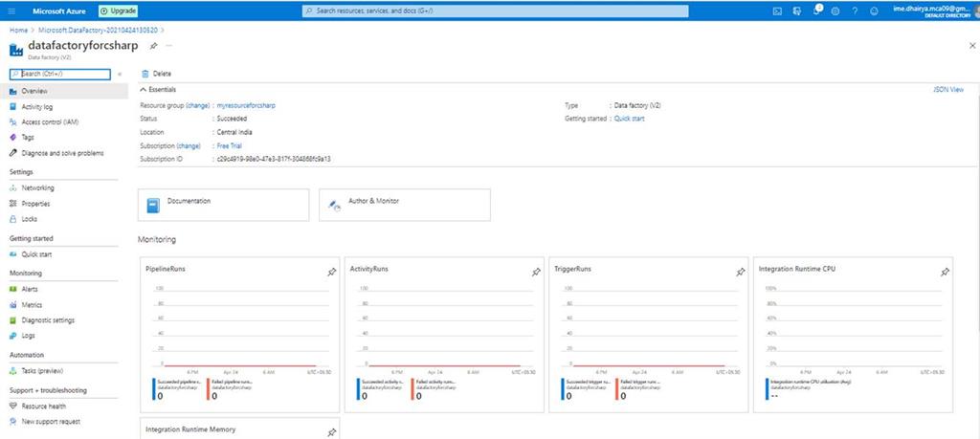Open the Help question mark
Image resolution: width=980 pixels, height=439 pixels.
[855, 11]
